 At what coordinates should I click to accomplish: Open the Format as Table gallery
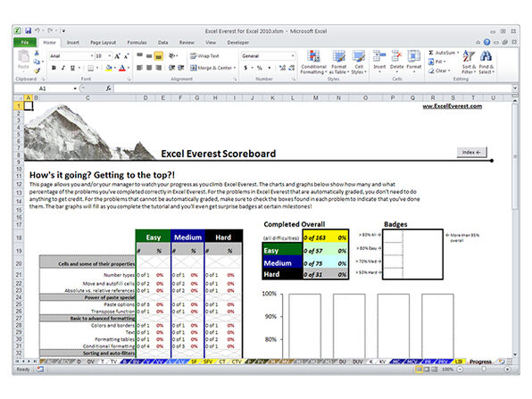339,62
